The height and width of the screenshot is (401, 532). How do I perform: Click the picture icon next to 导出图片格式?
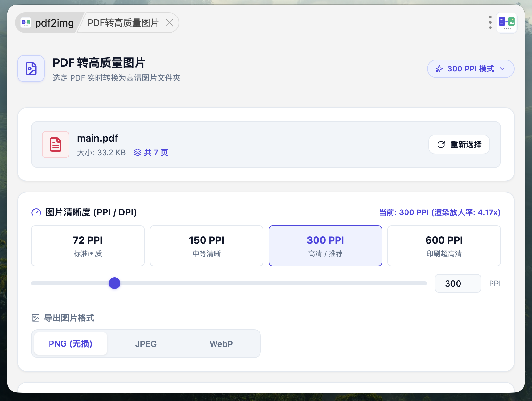tap(36, 318)
